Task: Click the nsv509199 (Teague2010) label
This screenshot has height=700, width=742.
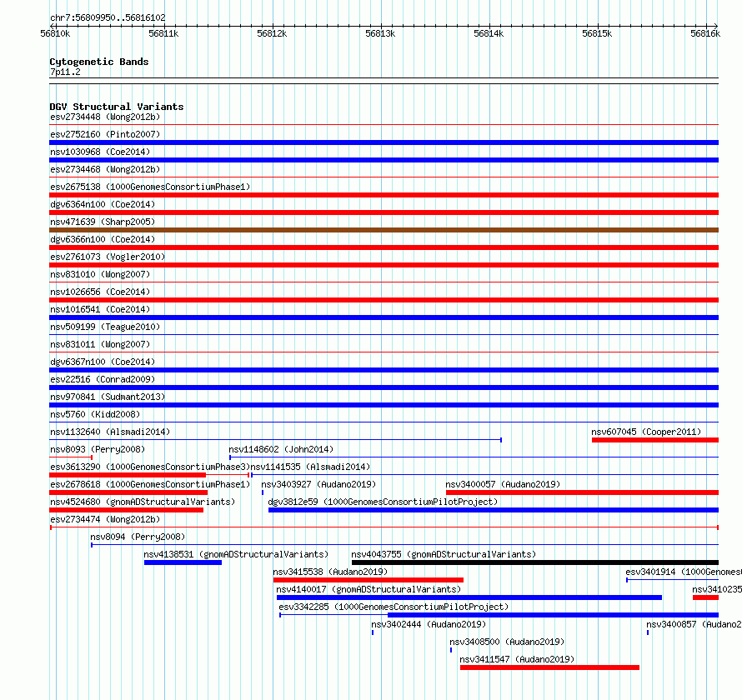Action: [x=105, y=327]
